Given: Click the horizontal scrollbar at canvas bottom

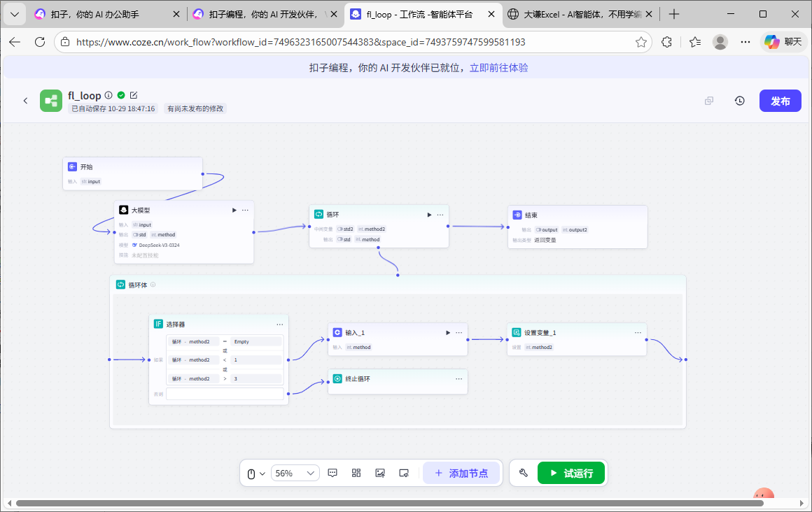Looking at the screenshot, I should 385,503.
